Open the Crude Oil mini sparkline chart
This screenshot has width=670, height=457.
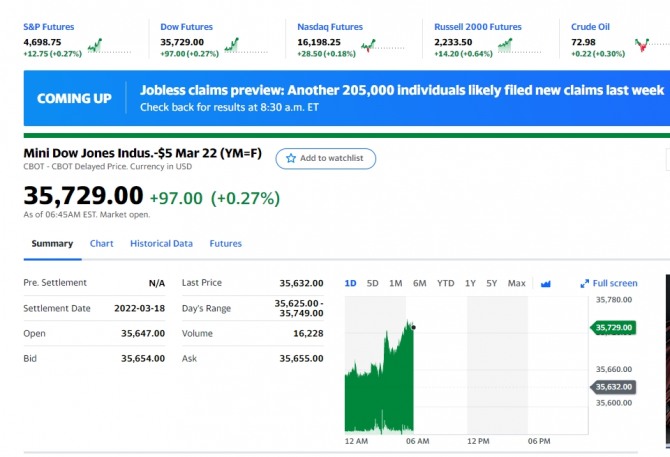[x=652, y=45]
